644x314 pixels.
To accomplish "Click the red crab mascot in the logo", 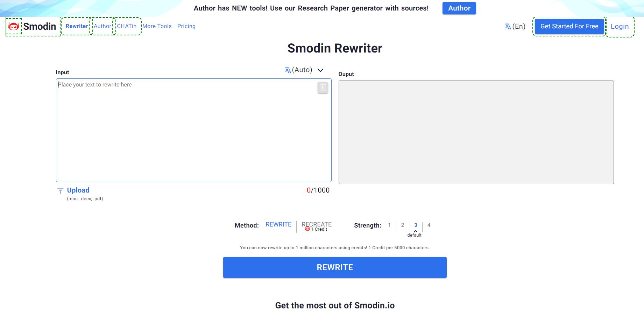I will 14,26.
